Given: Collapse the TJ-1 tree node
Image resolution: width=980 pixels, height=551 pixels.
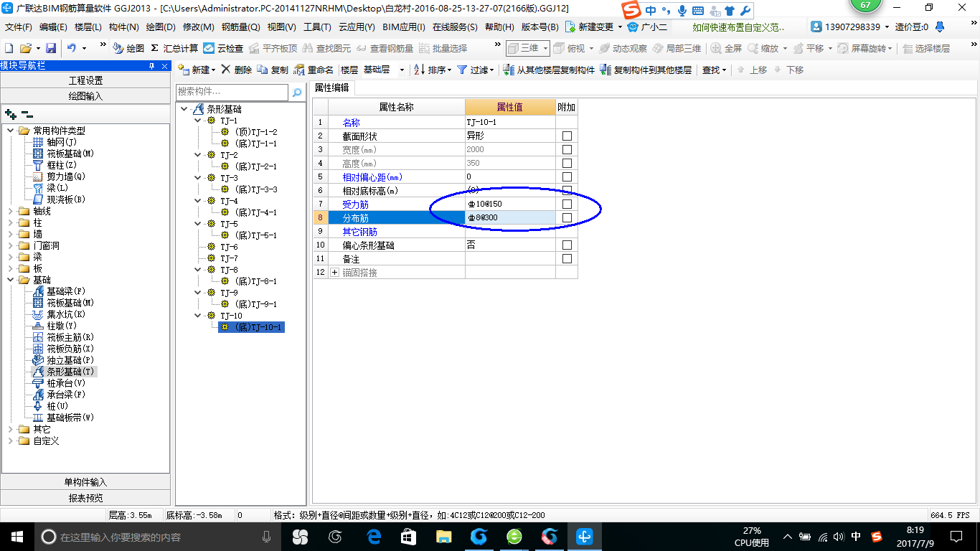Looking at the screenshot, I should [198, 121].
